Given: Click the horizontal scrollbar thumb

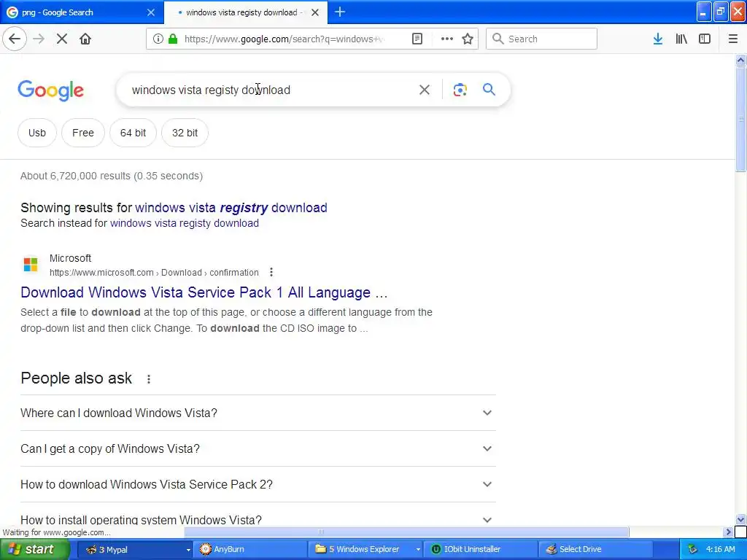Looking at the screenshot, I should click(x=406, y=532).
